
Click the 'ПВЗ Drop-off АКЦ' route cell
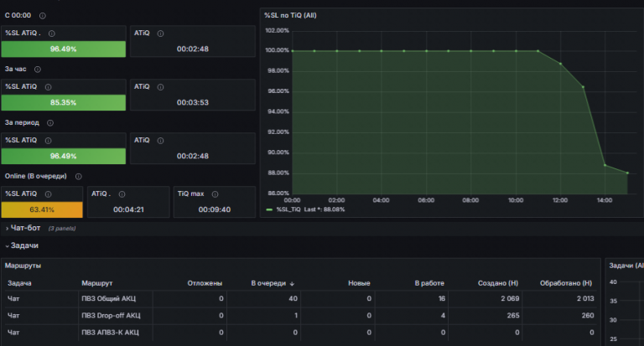[x=111, y=315]
